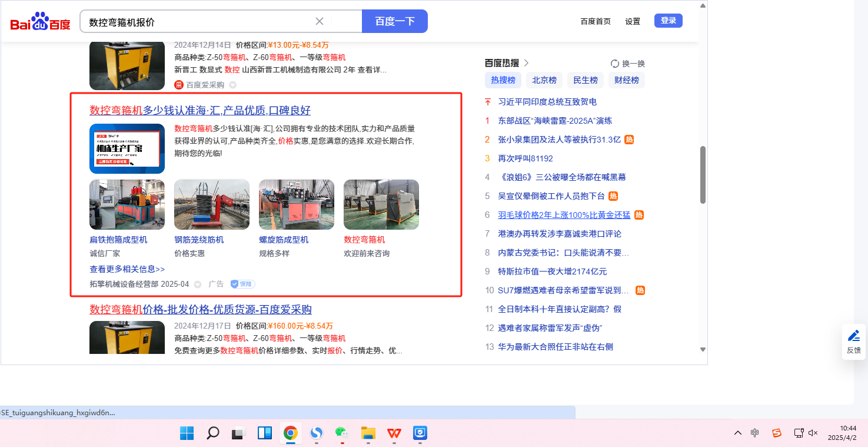Click the 百度一下 search button
Image resolution: width=868 pixels, height=447 pixels.
(x=395, y=22)
